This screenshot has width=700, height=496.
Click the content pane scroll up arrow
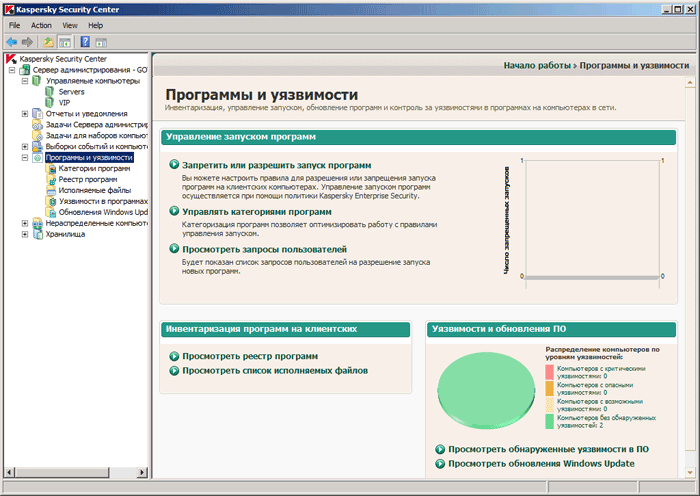tap(690, 82)
